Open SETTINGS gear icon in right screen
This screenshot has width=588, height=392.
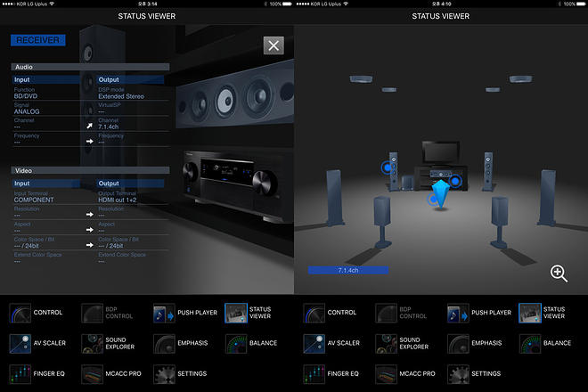click(x=458, y=374)
